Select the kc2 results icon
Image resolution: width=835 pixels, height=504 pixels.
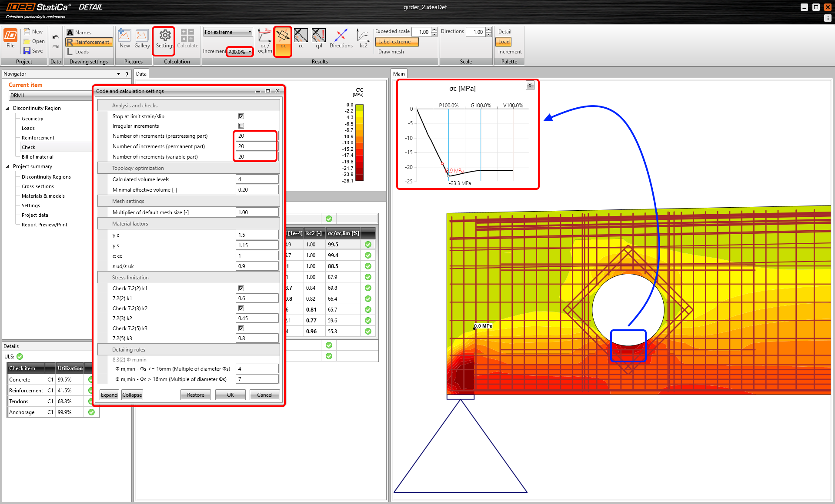pos(363,39)
